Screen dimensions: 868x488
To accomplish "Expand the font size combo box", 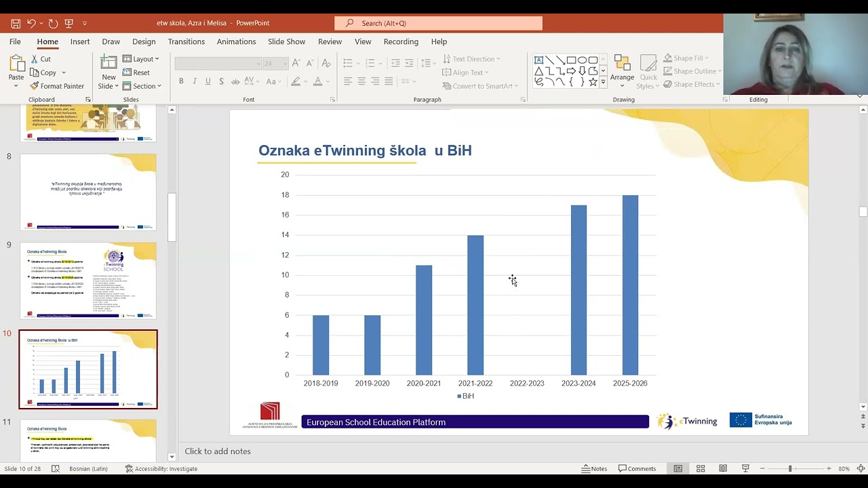I will [x=285, y=63].
